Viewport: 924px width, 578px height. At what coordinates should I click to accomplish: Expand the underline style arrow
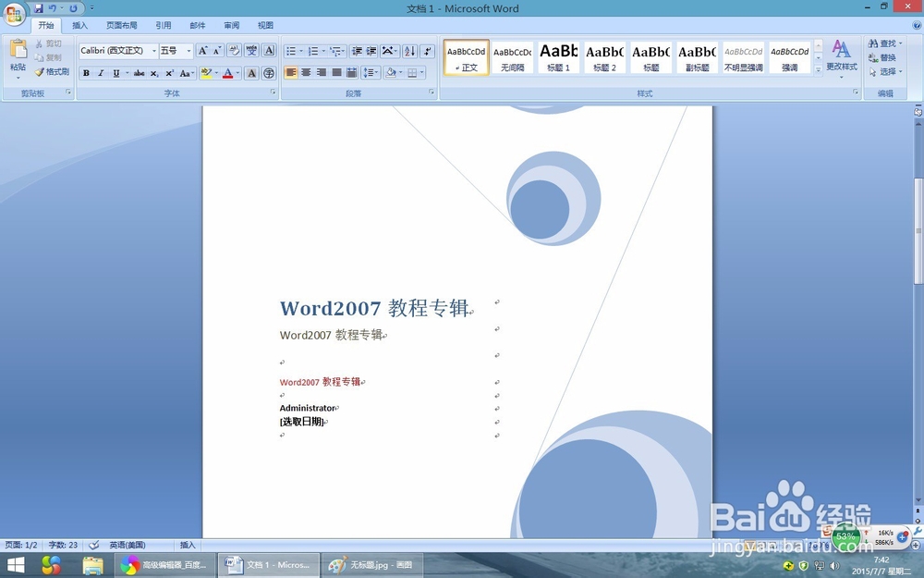127,73
